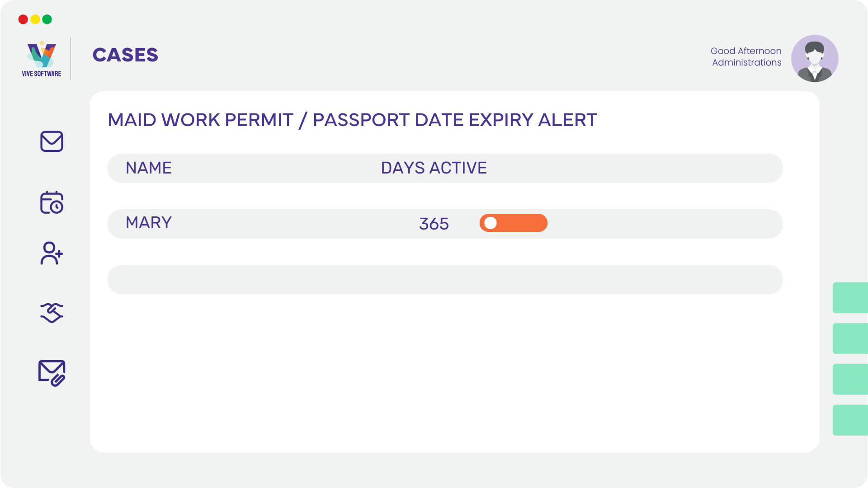Open the handshake icon in sidebar
Viewport: 868px width, 488px height.
click(x=52, y=313)
